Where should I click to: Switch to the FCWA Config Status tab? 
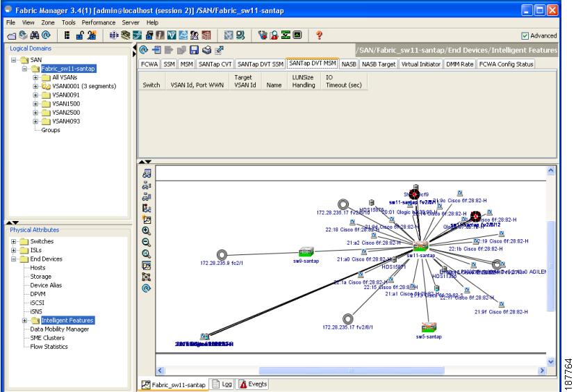[506, 64]
